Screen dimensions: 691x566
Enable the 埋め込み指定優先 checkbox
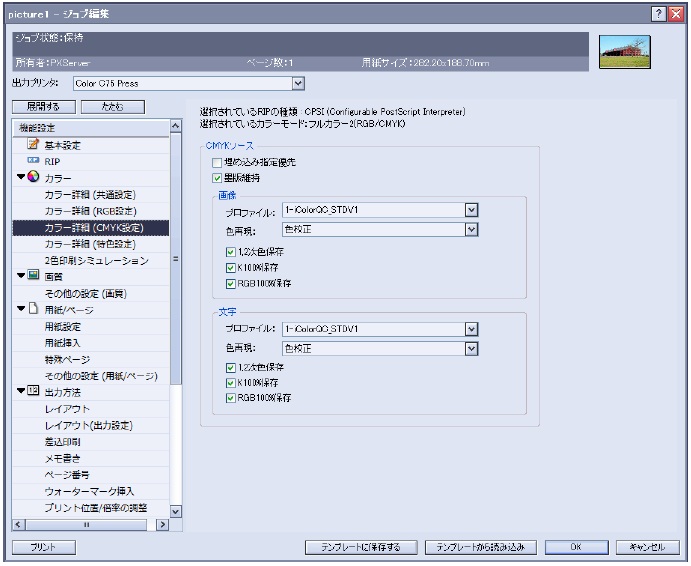pos(216,162)
